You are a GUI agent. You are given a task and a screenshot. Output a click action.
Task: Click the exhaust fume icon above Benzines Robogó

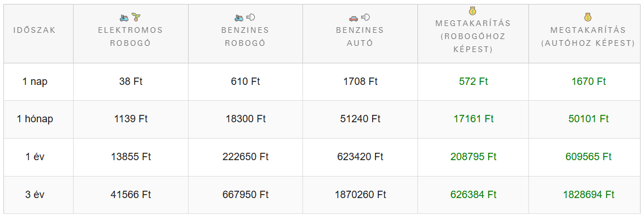coord(250,17)
